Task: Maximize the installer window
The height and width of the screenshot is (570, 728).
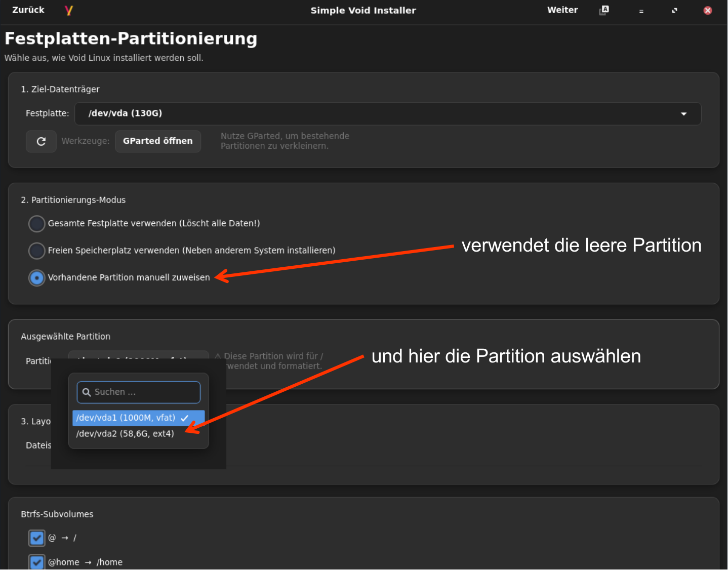Action: point(674,11)
